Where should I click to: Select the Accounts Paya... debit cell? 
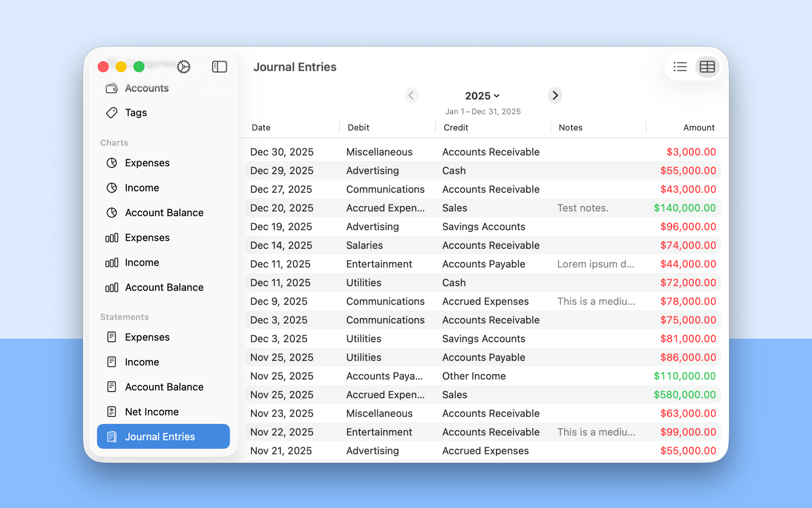pos(385,376)
